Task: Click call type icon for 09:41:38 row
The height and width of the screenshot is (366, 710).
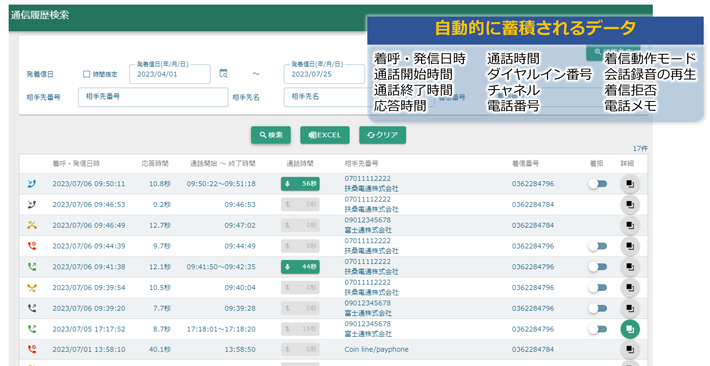Action: pos(32,267)
